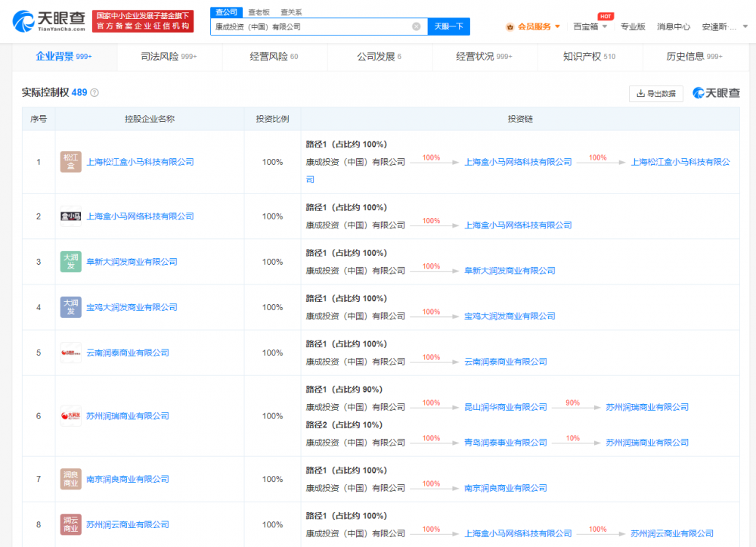
Task: Click the 苏州润瑞 logo icon in row 6
Action: (x=71, y=416)
